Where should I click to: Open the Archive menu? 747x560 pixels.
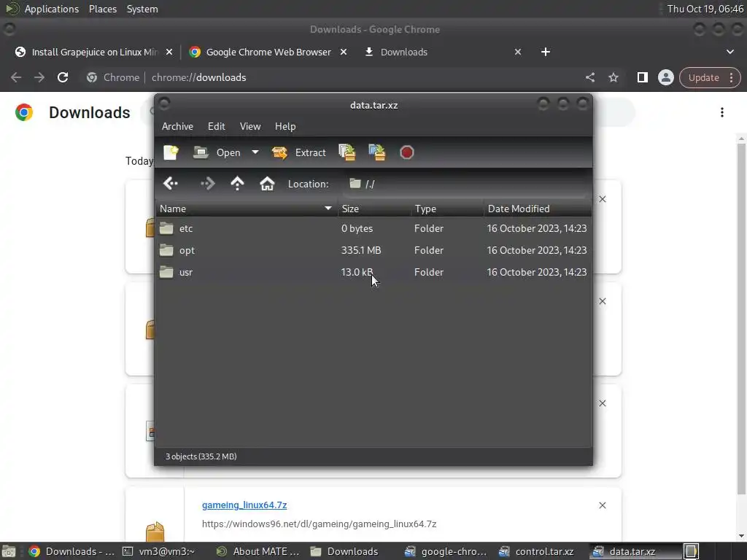[177, 126]
